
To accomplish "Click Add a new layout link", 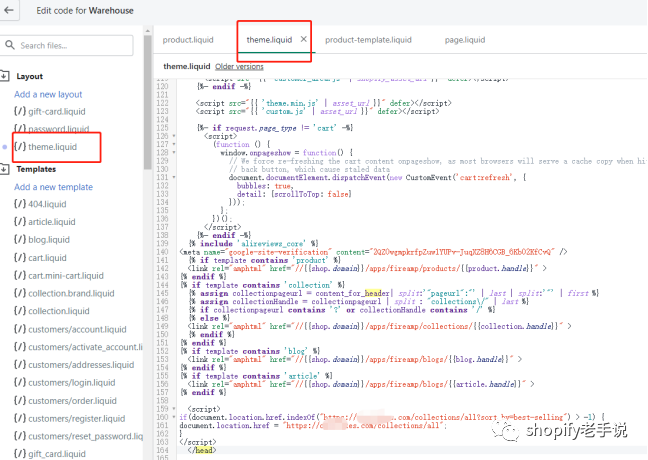I will (48, 94).
